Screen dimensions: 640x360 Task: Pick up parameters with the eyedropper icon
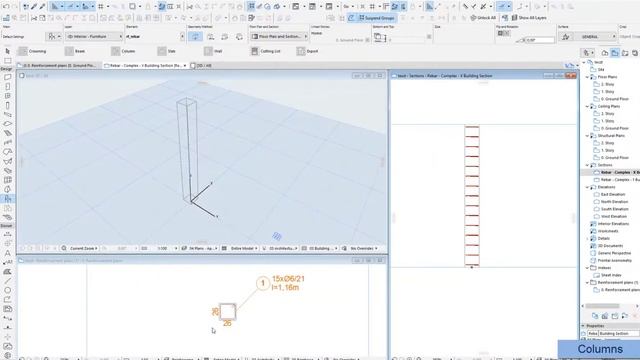point(34,7)
